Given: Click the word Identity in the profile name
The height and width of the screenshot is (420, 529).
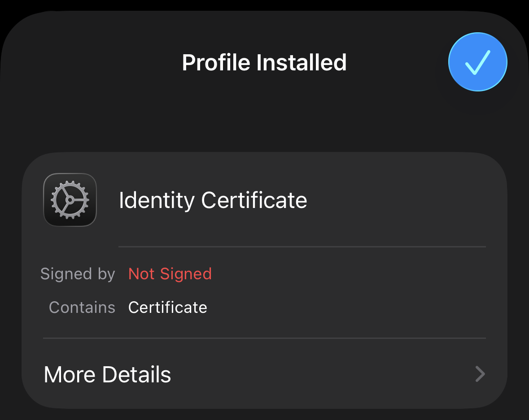Looking at the screenshot, I should click(157, 200).
